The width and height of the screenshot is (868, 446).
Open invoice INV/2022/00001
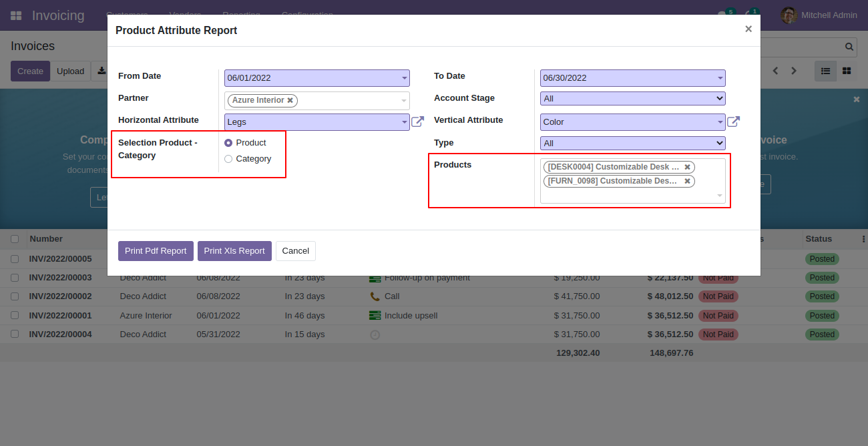[x=60, y=315]
